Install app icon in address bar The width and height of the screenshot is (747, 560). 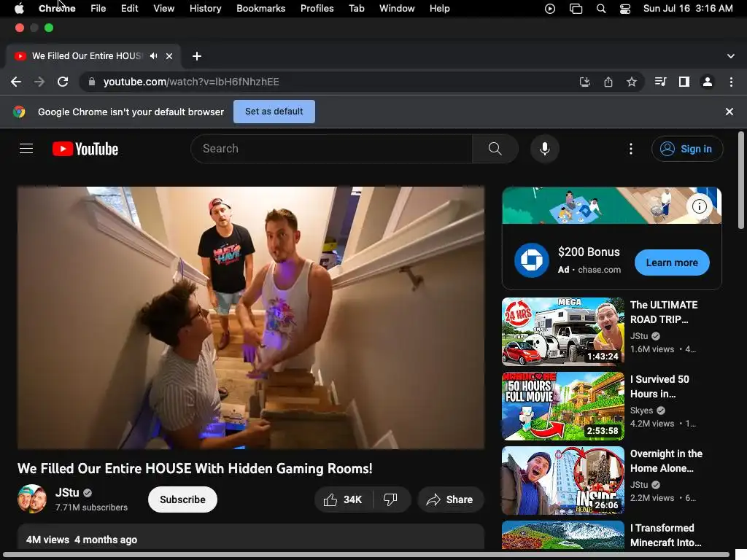(x=584, y=82)
